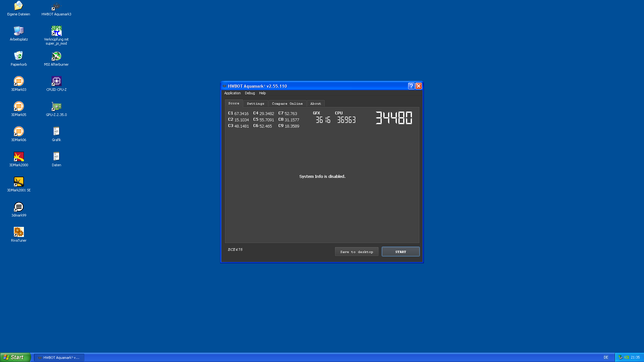Click the C3 value 48.1481
Screen dimensions: 644x362
pos(241,126)
